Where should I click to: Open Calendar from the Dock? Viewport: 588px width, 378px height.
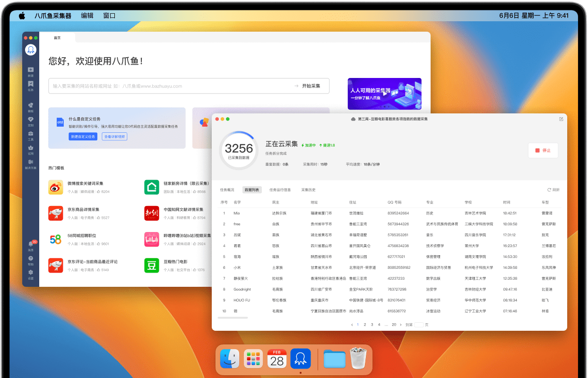point(277,359)
